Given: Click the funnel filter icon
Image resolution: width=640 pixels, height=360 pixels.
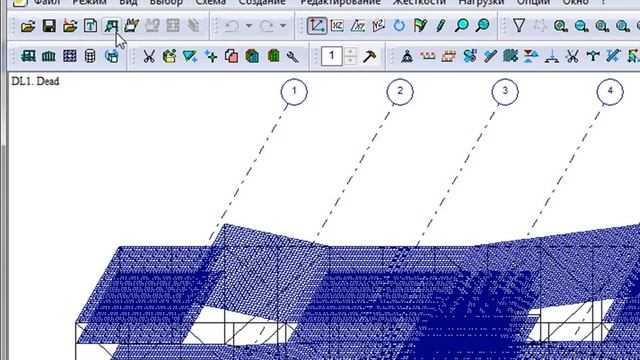Looking at the screenshot, I should pyautogui.click(x=519, y=26).
